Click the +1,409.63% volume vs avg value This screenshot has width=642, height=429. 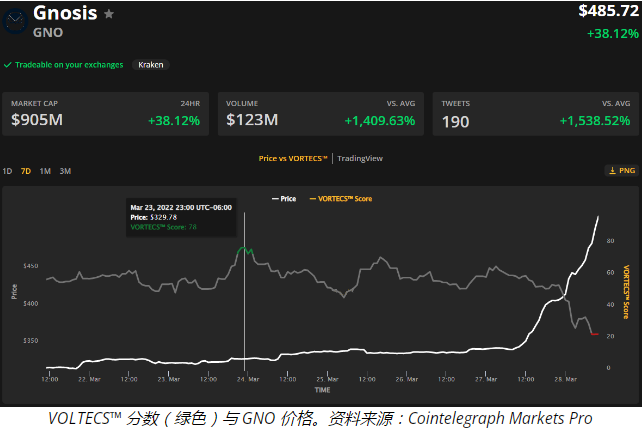380,121
